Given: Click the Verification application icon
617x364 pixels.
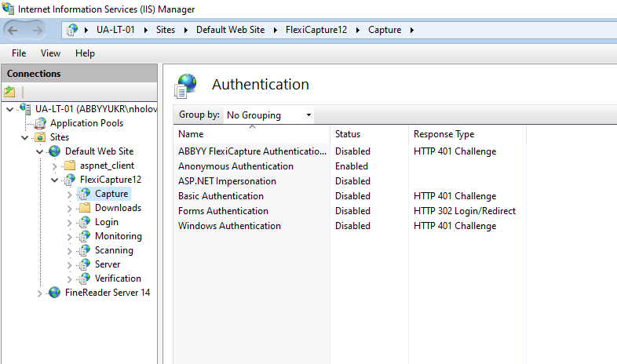Looking at the screenshot, I should [85, 278].
